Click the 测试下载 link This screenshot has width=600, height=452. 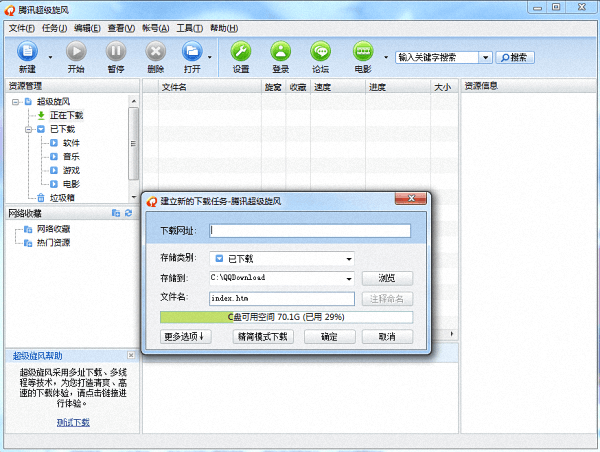click(72, 422)
